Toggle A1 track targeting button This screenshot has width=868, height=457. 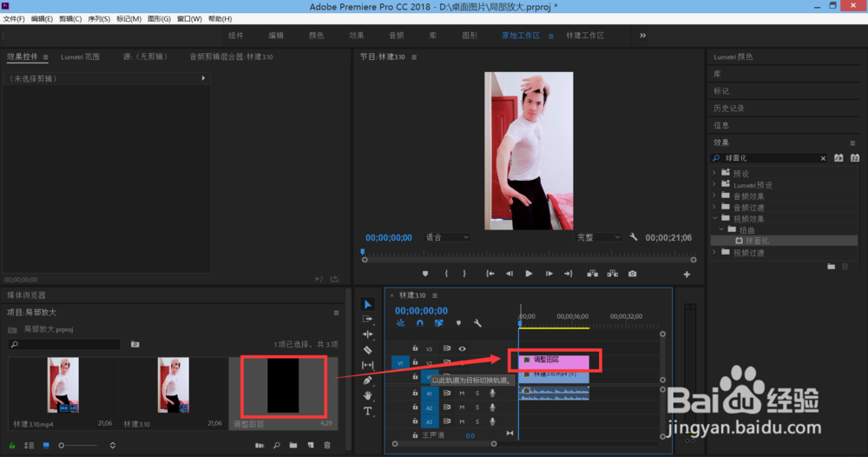pos(429,394)
